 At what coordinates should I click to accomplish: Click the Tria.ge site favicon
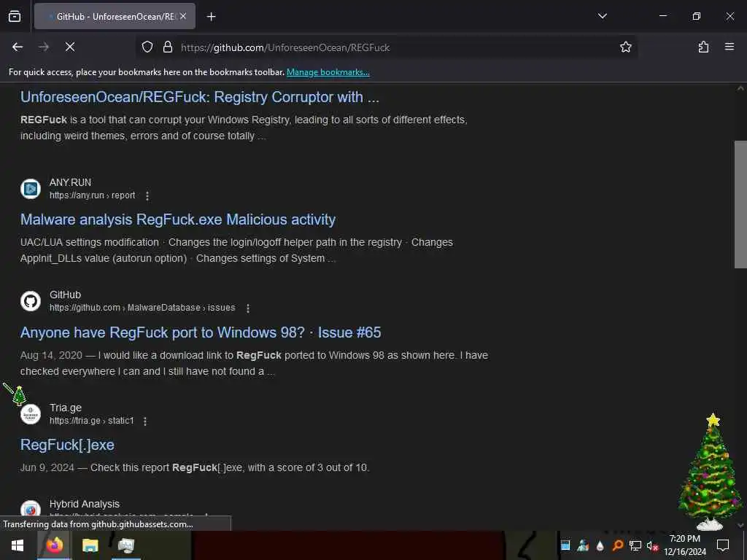(31, 414)
